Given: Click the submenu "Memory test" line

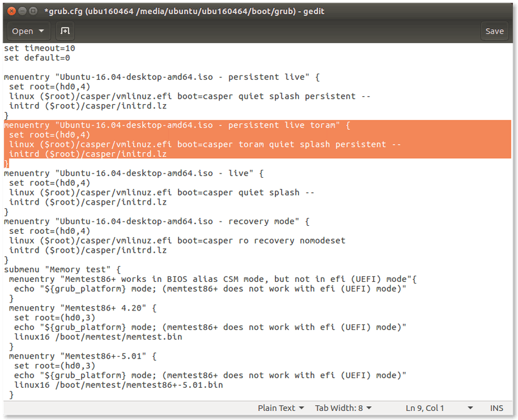Looking at the screenshot, I should pyautogui.click(x=62, y=270).
